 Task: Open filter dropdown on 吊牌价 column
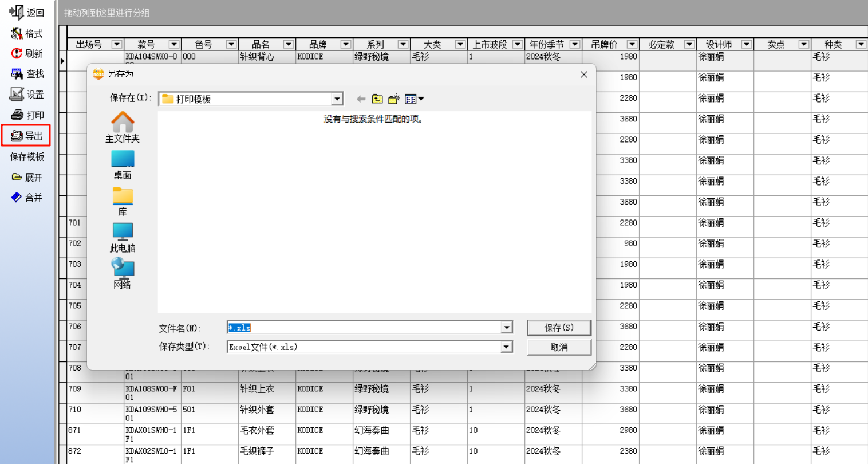tap(632, 44)
